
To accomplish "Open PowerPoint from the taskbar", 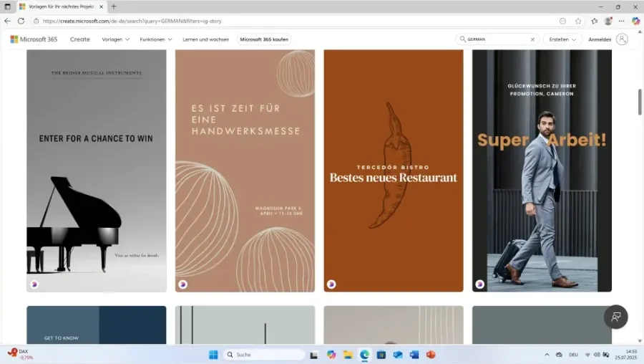I will click(431, 355).
